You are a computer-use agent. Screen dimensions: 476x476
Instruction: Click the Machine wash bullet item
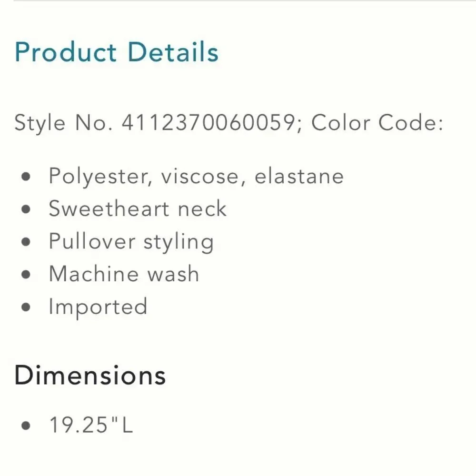point(124,274)
